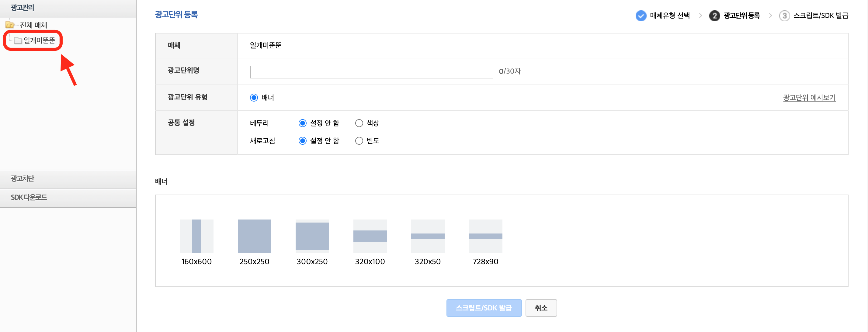Image resolution: width=868 pixels, height=332 pixels.
Task: Choose the 728x90 banner size icon
Action: pos(485,236)
